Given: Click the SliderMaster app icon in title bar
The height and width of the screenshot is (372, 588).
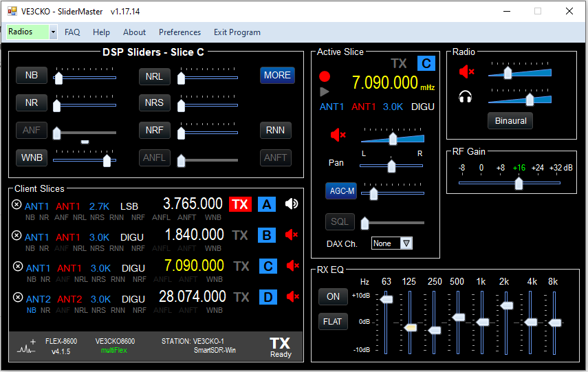Looking at the screenshot, I should (12, 11).
